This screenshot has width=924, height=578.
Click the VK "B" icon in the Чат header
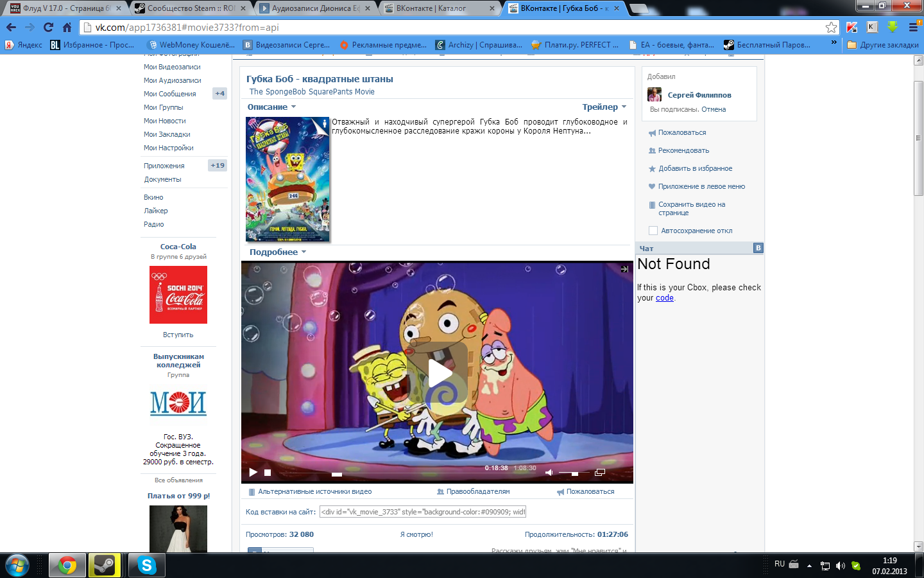[758, 248]
